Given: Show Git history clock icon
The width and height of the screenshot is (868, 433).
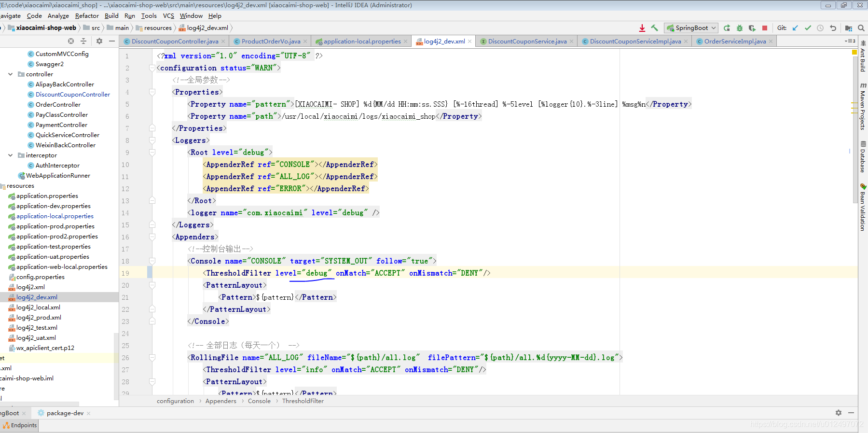Looking at the screenshot, I should [x=820, y=28].
